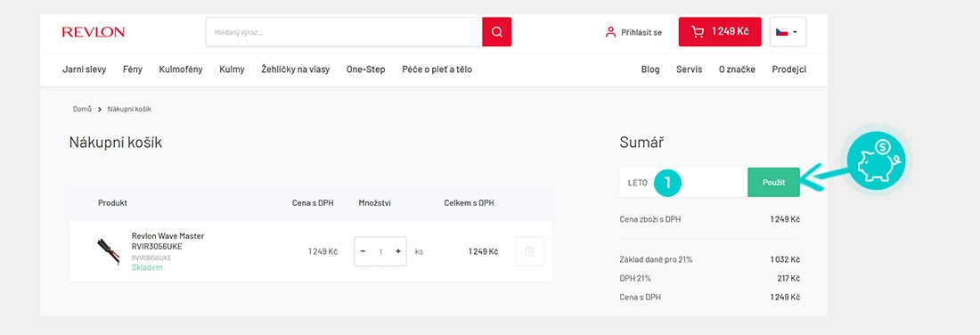Screen dimensions: 980x335
Task: Click the user icon beside Přihlásit se
Action: coord(610,32)
